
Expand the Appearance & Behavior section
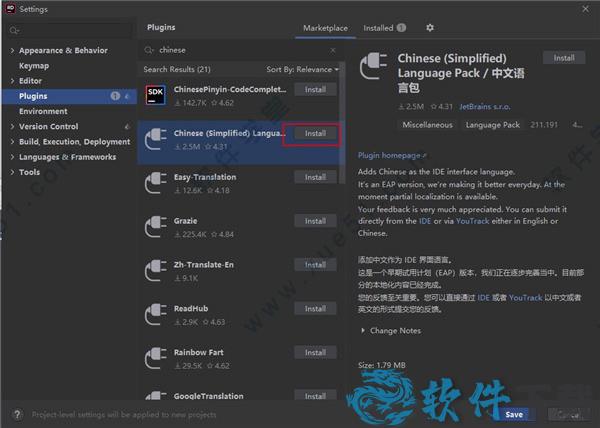[x=11, y=50]
